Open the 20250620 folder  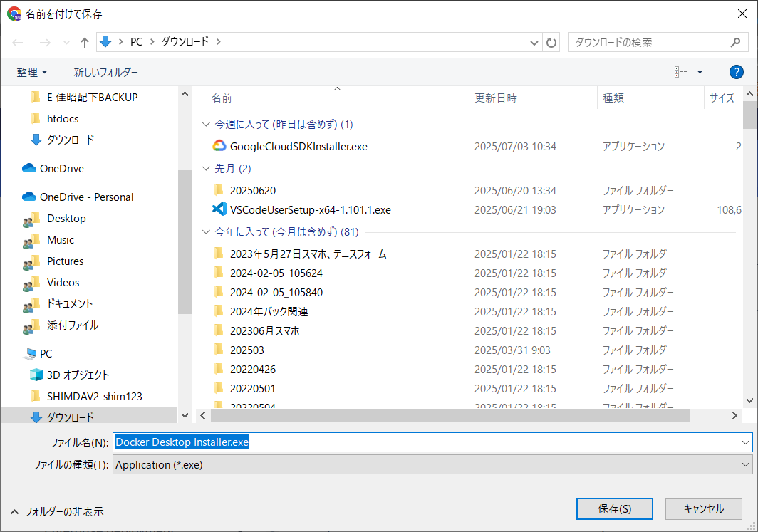tap(253, 191)
